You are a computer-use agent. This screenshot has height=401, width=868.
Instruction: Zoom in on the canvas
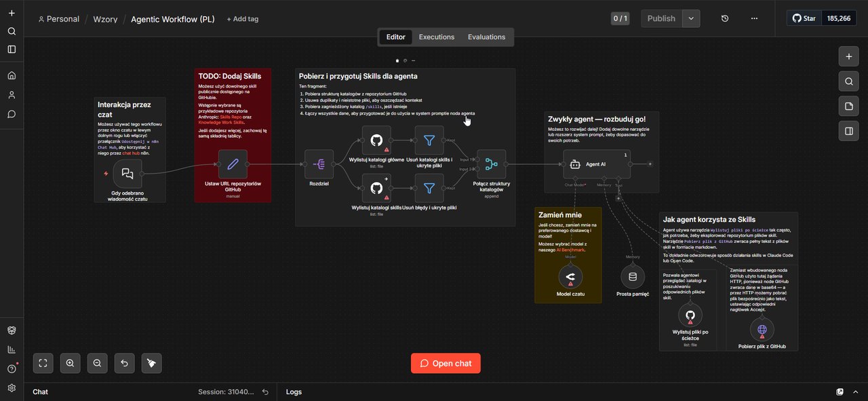click(x=70, y=363)
